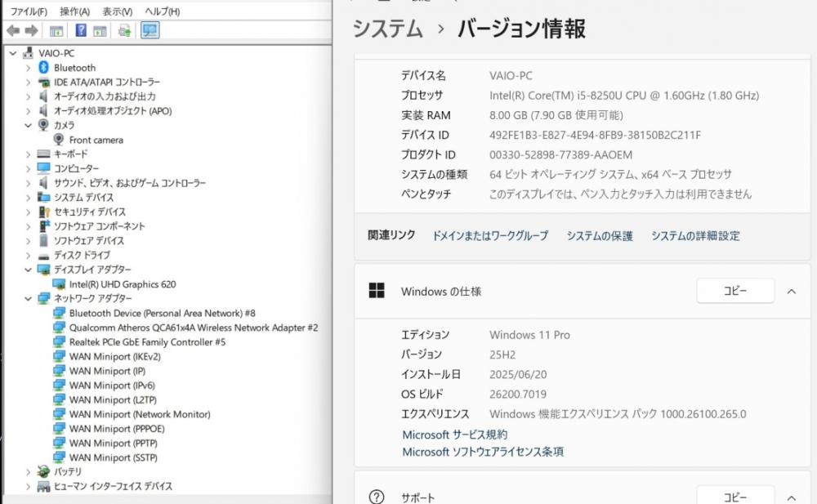Open ドメインまたはワークグループ link
Screen dimensions: 817x504
pos(490,235)
